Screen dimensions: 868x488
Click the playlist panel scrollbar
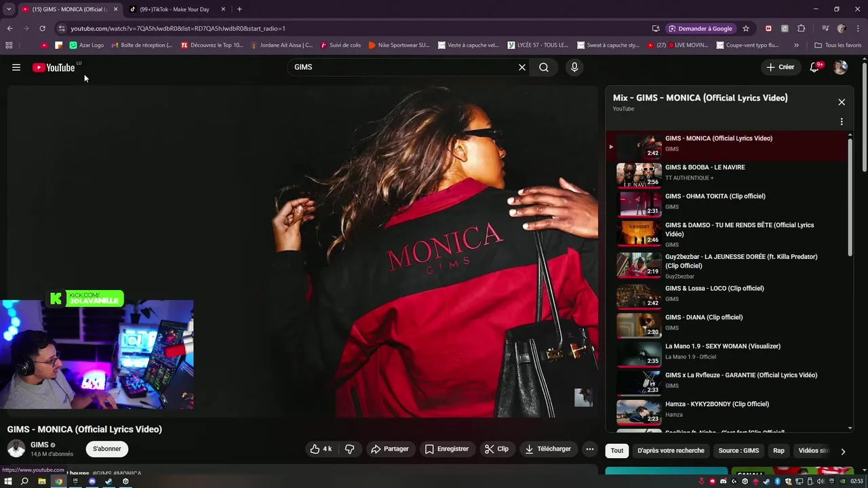click(850, 197)
